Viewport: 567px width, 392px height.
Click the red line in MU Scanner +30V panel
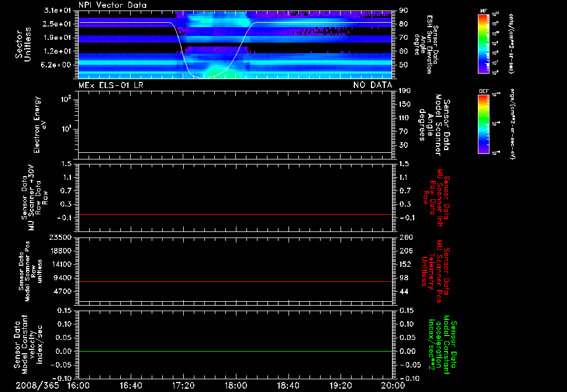(x=235, y=214)
